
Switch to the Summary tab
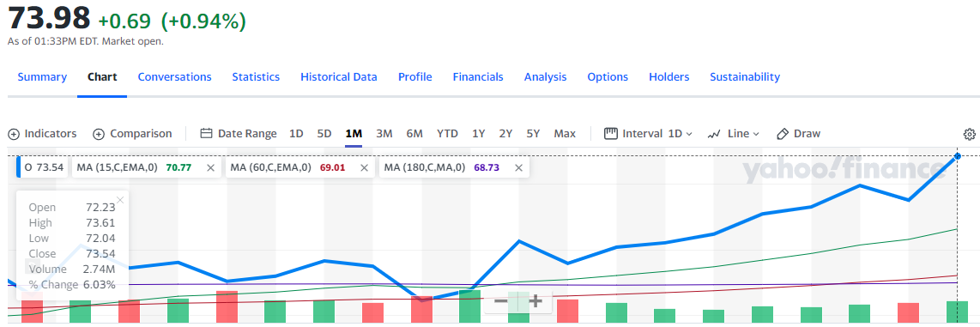click(x=42, y=77)
